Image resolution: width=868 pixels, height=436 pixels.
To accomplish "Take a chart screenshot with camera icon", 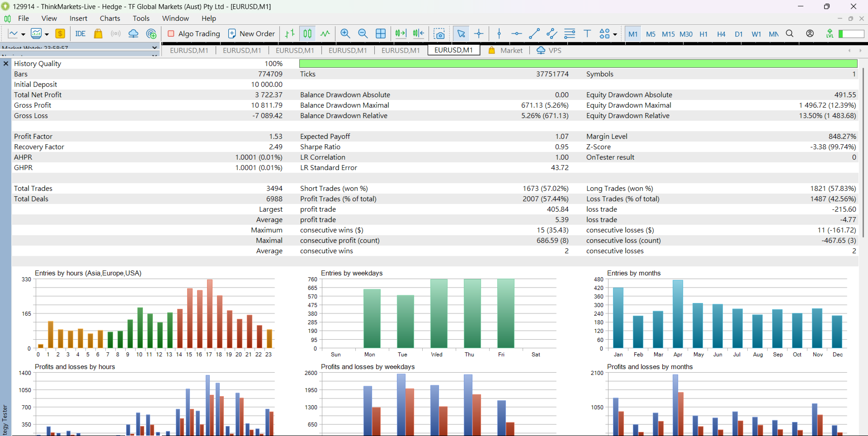I will 439,33.
